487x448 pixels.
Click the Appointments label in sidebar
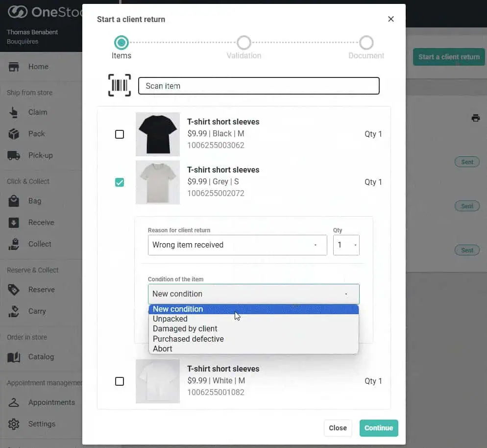tap(51, 402)
